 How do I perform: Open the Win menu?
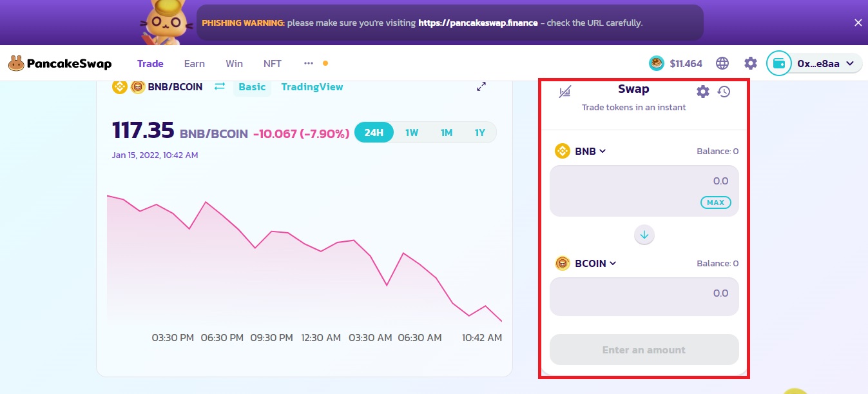click(235, 63)
